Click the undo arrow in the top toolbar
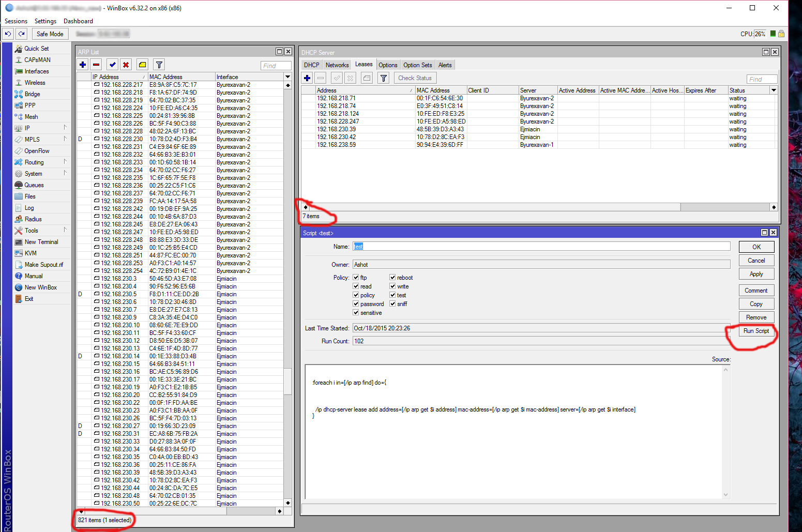 pyautogui.click(x=8, y=34)
